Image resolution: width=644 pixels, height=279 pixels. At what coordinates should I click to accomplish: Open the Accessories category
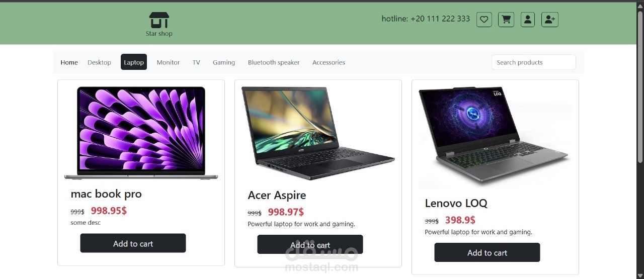tap(329, 62)
